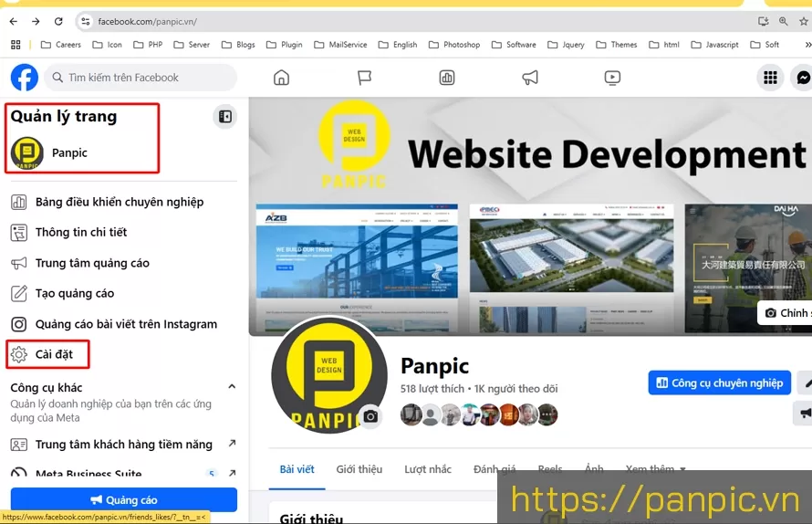Go to Facebook Home icon
The image size is (812, 524).
[281, 78]
